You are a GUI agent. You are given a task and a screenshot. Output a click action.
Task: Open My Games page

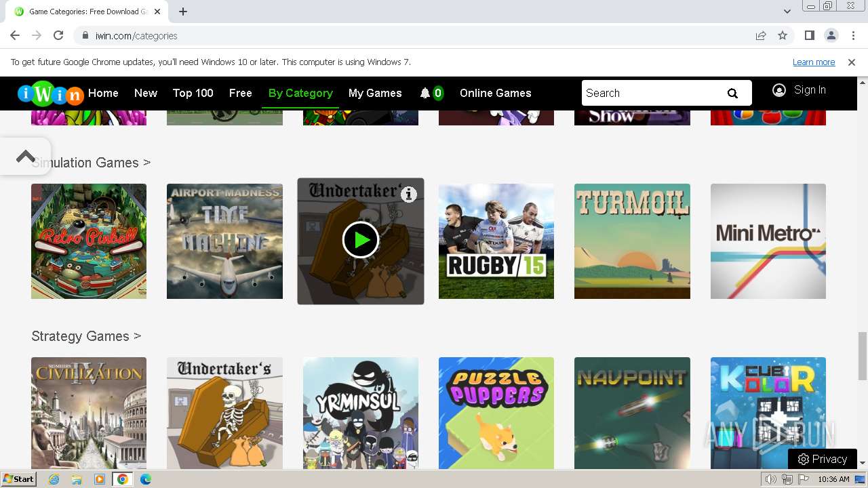[x=375, y=94]
